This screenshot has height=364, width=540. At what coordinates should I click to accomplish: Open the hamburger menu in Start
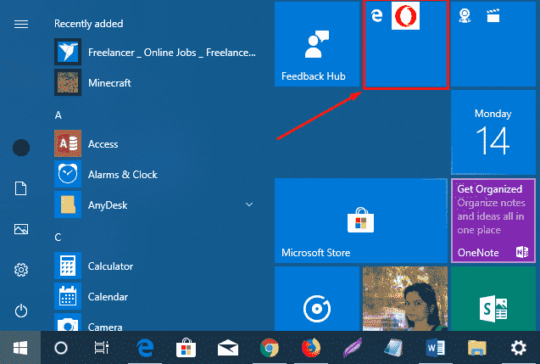(x=21, y=24)
